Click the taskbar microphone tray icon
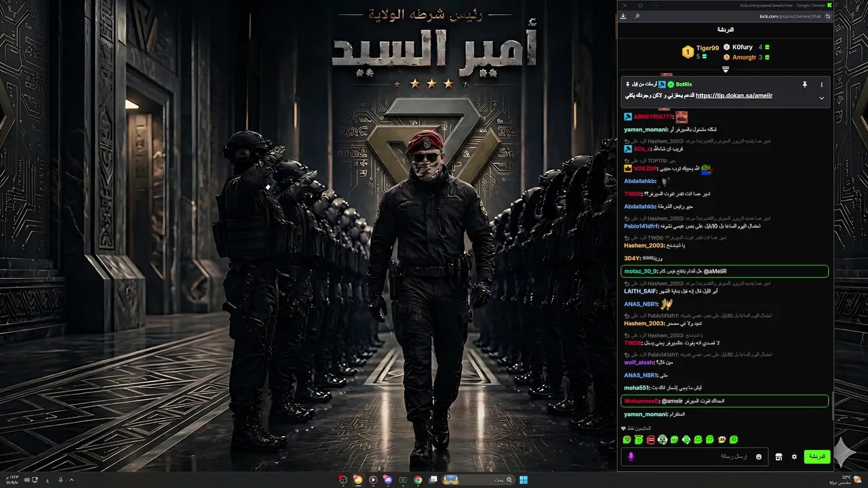This screenshot has width=868, height=488. point(60,480)
